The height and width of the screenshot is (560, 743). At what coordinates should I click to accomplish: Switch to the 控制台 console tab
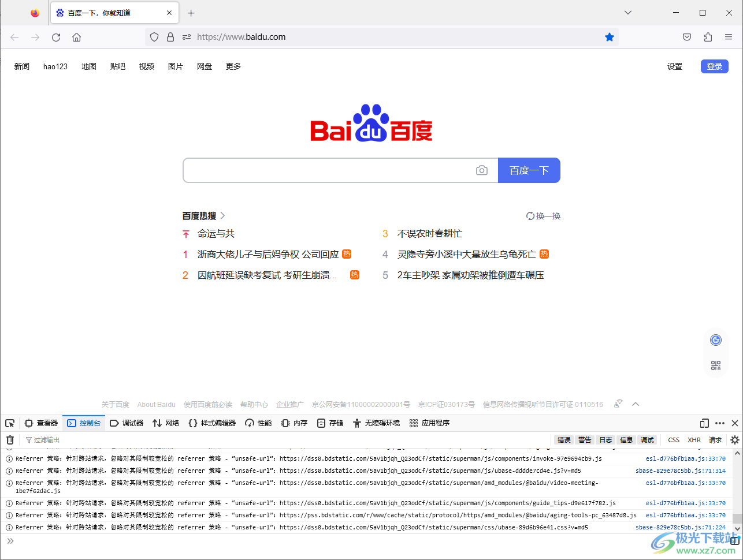pos(84,423)
